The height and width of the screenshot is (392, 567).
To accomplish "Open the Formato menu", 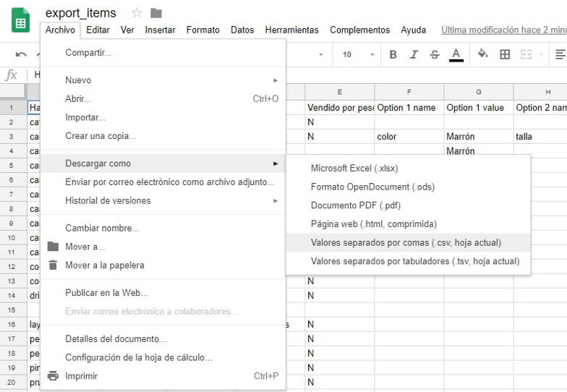I will coord(202,30).
